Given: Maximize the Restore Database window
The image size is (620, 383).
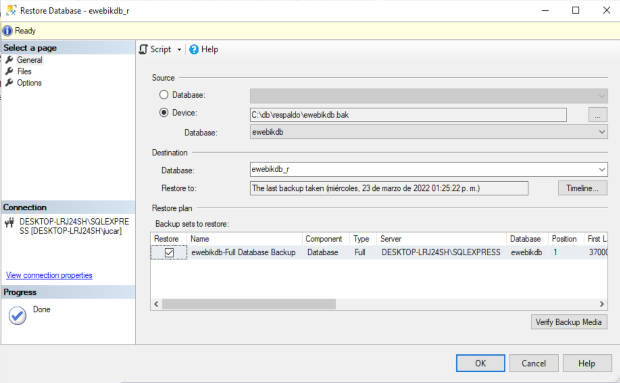Looking at the screenshot, I should (x=576, y=10).
